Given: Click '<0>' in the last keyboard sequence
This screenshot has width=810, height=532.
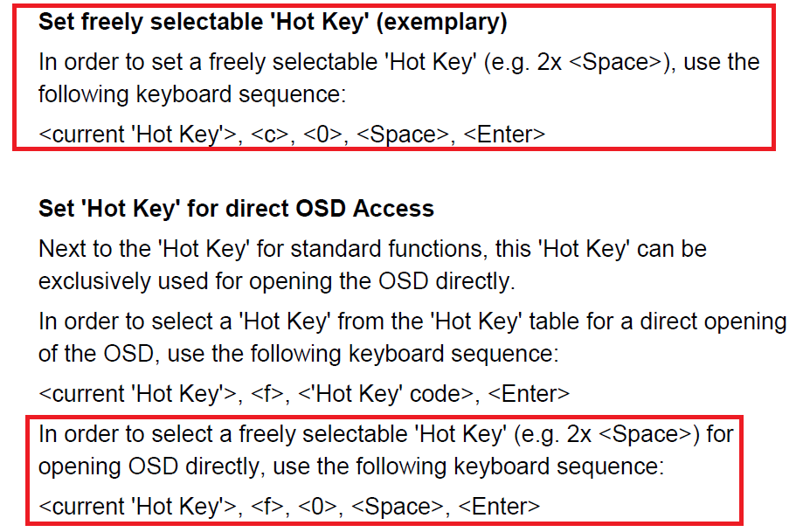Looking at the screenshot, I should coord(318,507).
